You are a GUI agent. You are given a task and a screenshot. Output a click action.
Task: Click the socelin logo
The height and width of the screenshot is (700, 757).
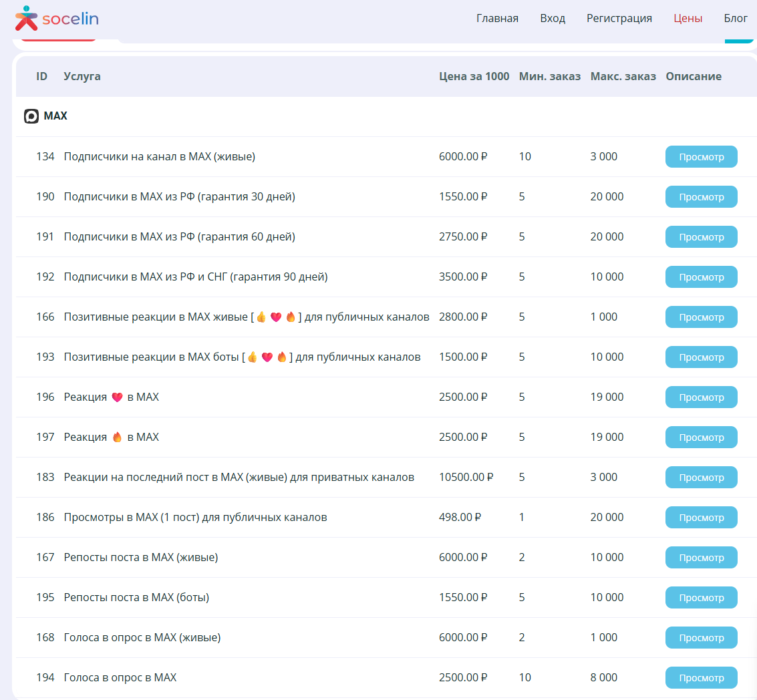click(x=57, y=18)
